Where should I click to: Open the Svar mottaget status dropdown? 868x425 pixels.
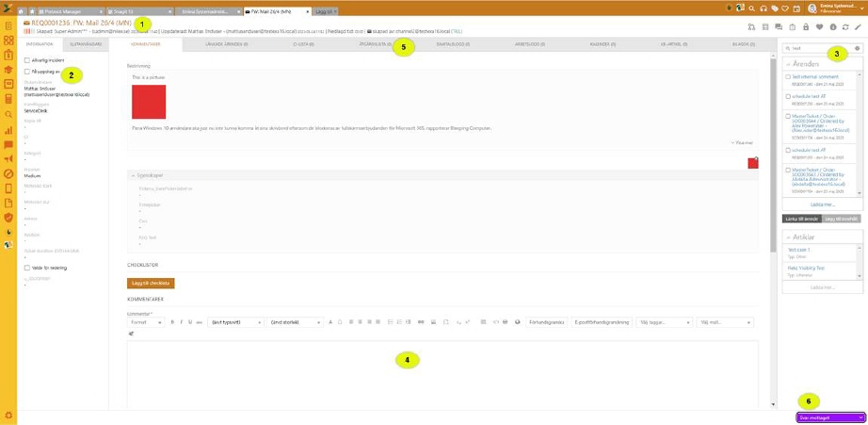coord(829,416)
